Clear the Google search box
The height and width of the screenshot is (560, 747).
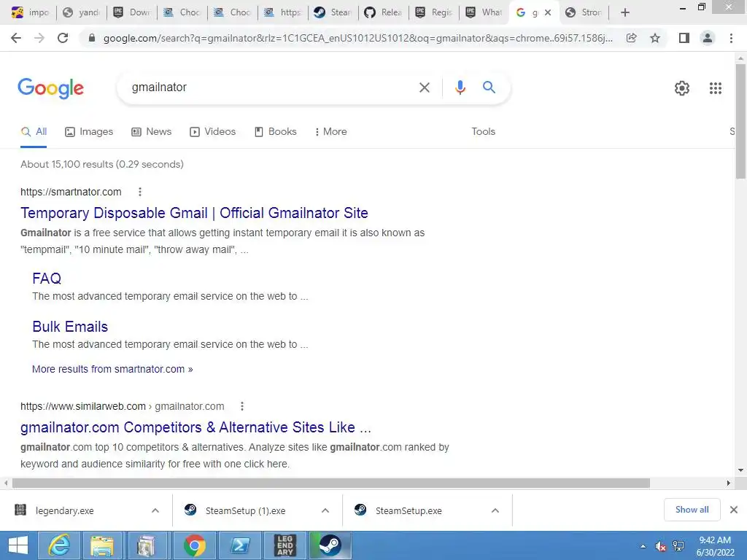tap(424, 87)
